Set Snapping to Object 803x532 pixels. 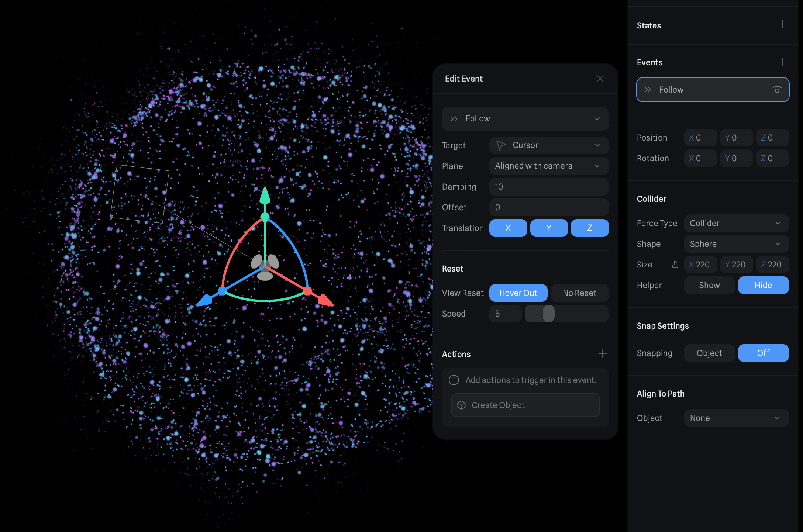(x=709, y=353)
